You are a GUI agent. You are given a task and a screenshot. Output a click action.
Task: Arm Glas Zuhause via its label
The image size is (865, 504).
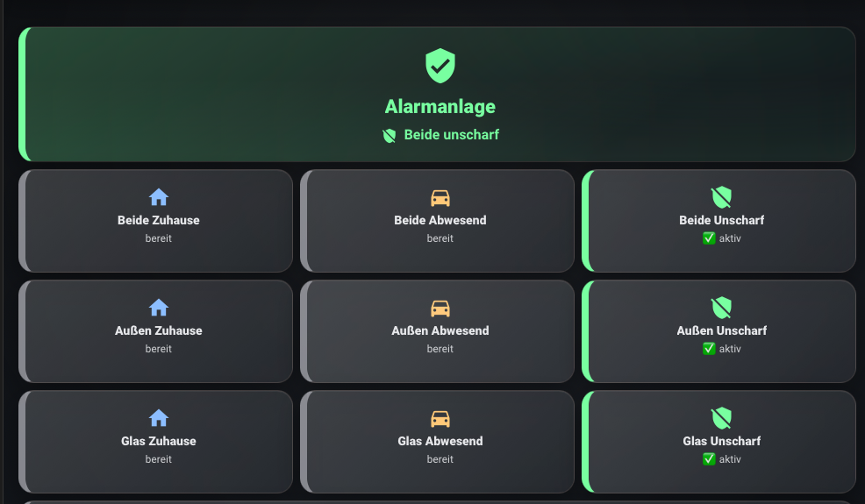(159, 441)
